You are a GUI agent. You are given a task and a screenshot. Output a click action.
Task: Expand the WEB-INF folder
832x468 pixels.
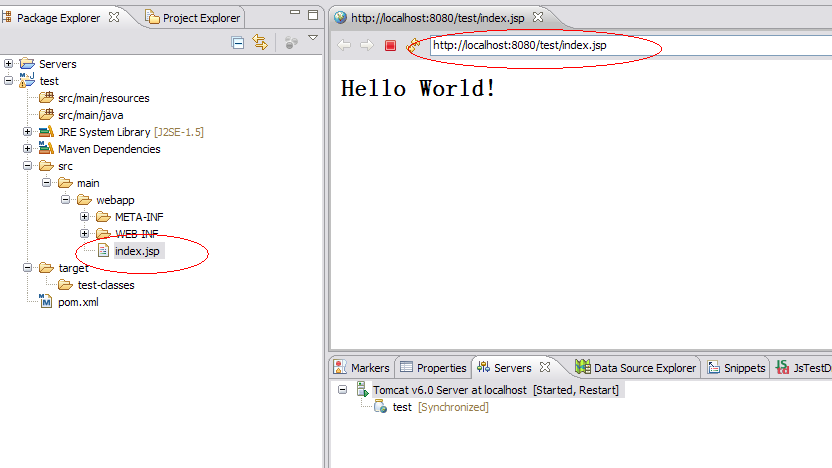[x=84, y=233]
